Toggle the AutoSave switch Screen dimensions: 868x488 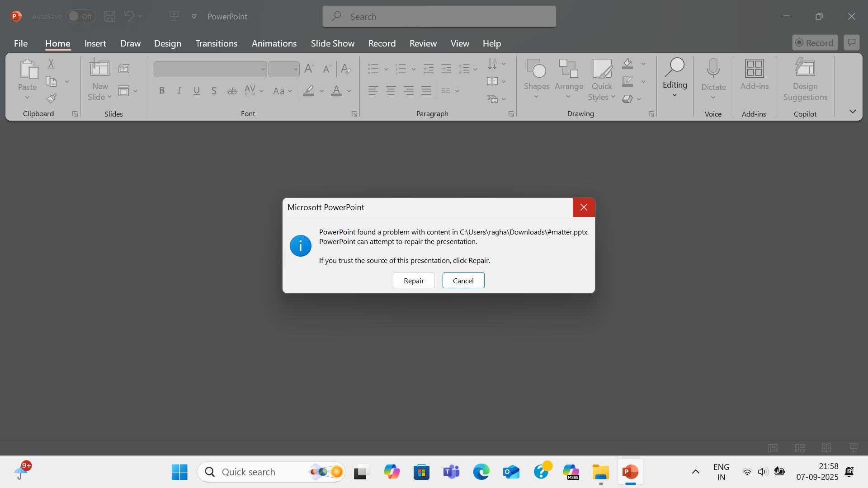(81, 16)
